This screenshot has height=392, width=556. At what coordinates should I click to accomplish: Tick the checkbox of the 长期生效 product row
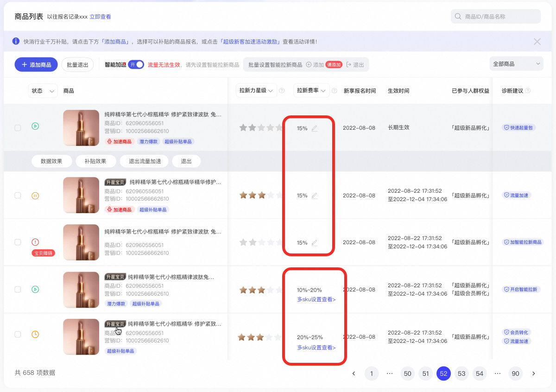click(18, 128)
